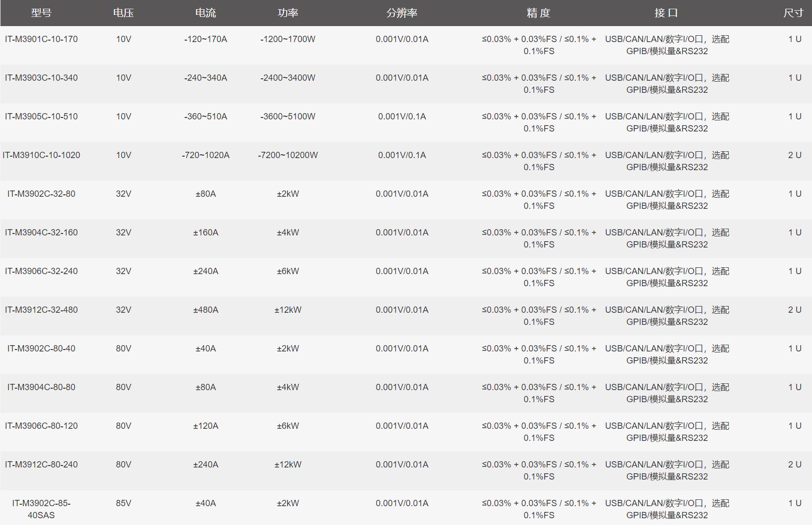
Task: Select model IT-M3906C-80-120
Action: [x=41, y=426]
